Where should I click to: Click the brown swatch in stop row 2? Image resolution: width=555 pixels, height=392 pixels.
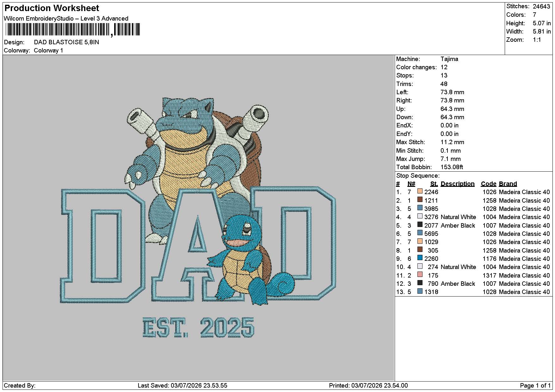click(420, 199)
